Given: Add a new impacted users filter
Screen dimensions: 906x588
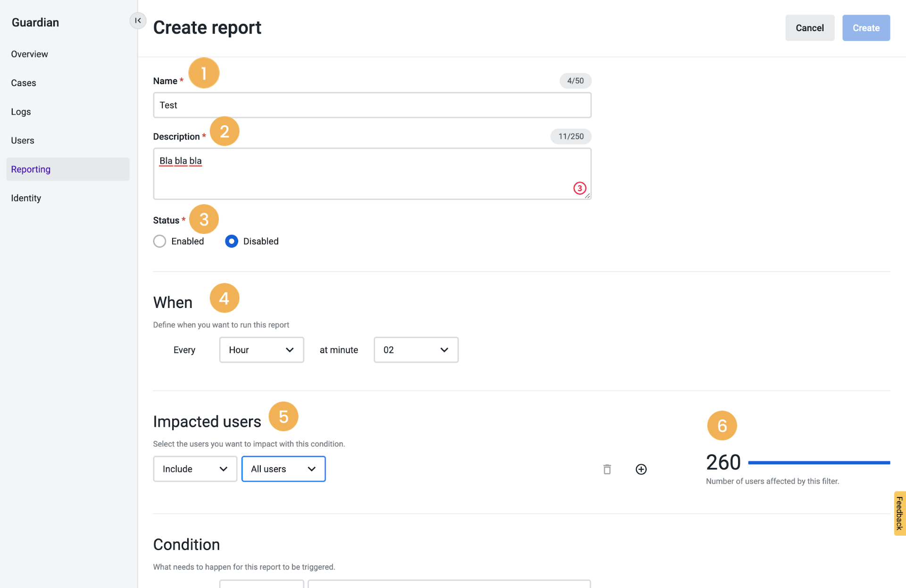Looking at the screenshot, I should 641,469.
